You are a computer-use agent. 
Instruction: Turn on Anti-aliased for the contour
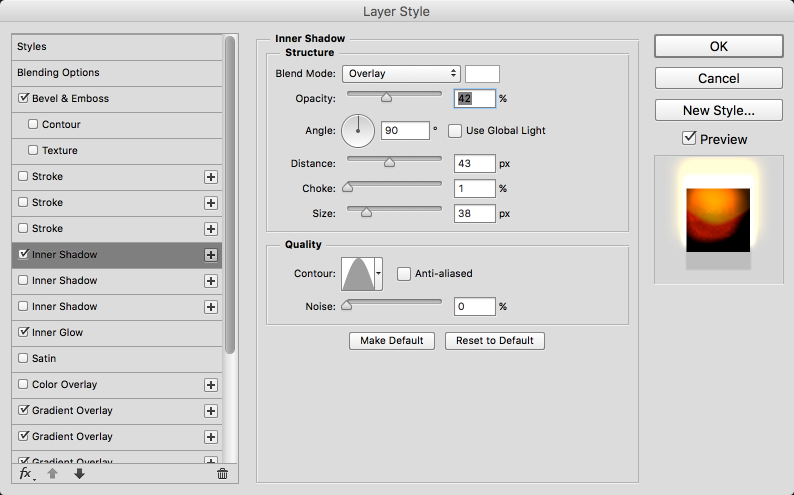pos(404,273)
